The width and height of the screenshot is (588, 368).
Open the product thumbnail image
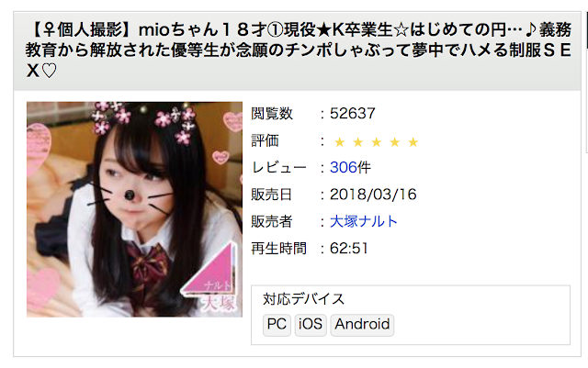134,209
